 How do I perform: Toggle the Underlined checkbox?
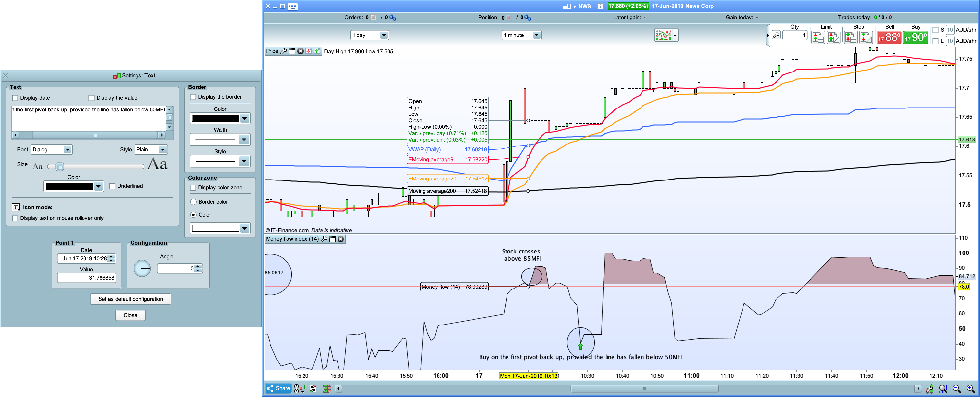[x=112, y=186]
